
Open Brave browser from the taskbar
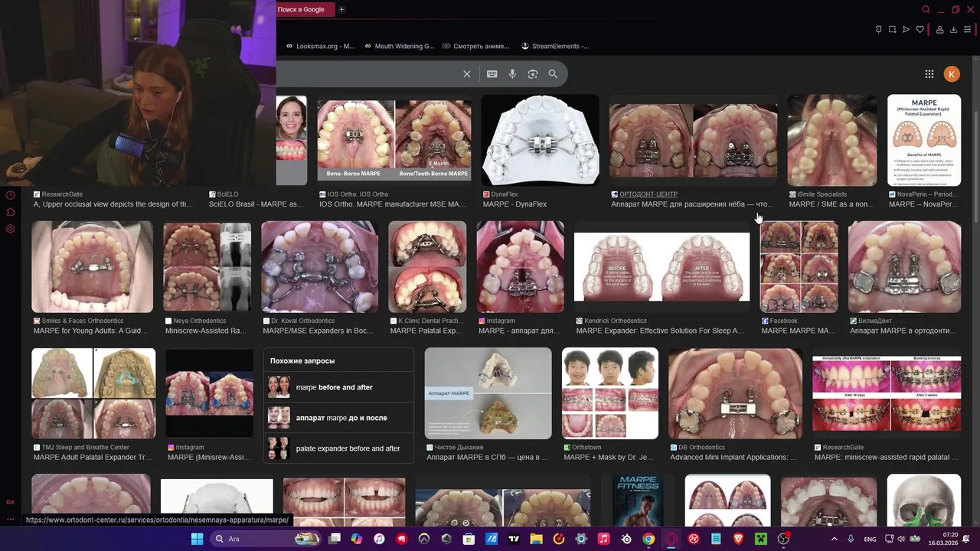click(738, 539)
